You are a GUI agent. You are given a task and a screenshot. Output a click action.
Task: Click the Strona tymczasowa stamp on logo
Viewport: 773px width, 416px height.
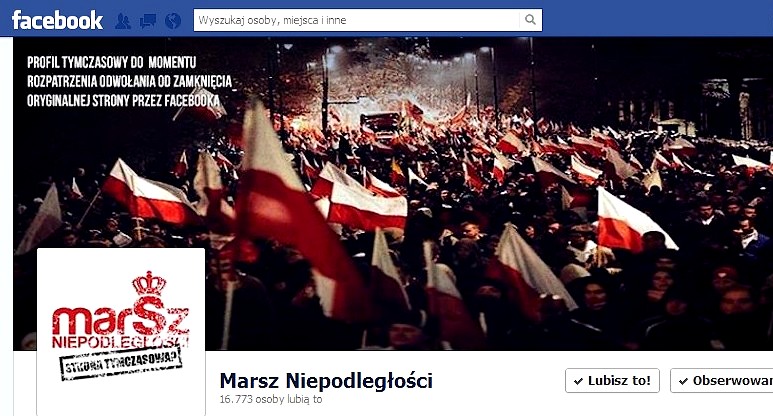pyautogui.click(x=120, y=363)
